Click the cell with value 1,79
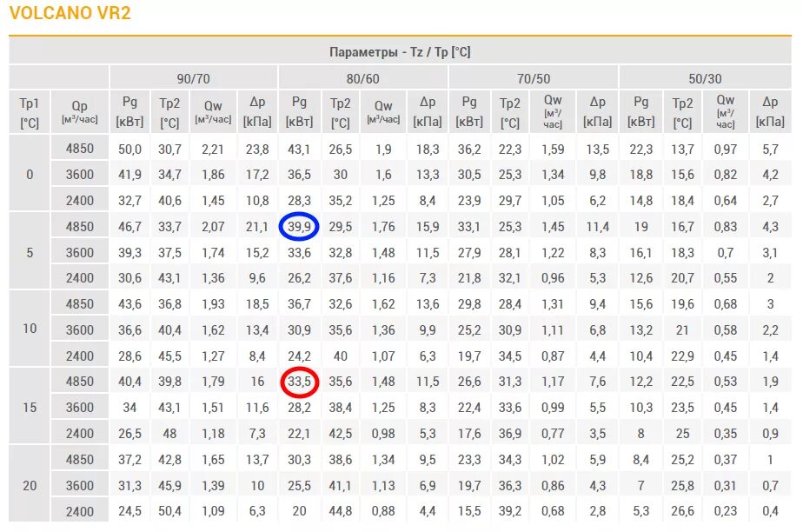The height and width of the screenshot is (532, 803). coord(213,382)
